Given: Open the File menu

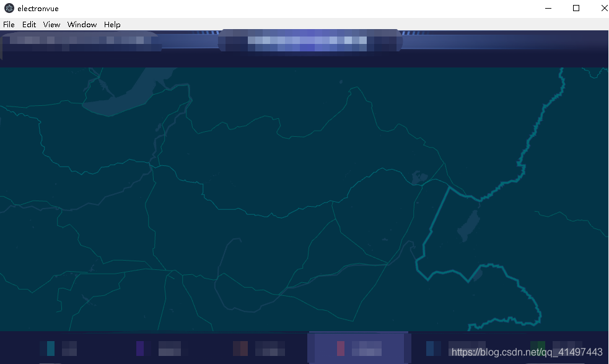Looking at the screenshot, I should 9,24.
